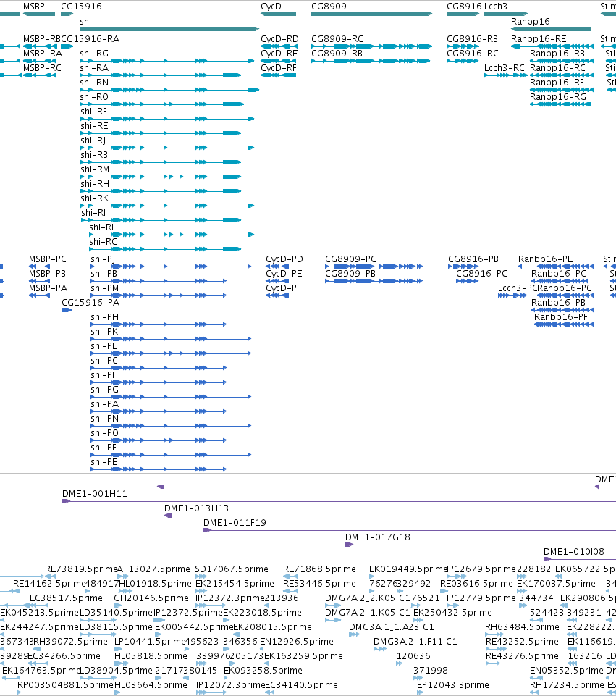This screenshot has height=696, width=616.
Task: Select the CycD-RD transcript label
Action: [280, 39]
